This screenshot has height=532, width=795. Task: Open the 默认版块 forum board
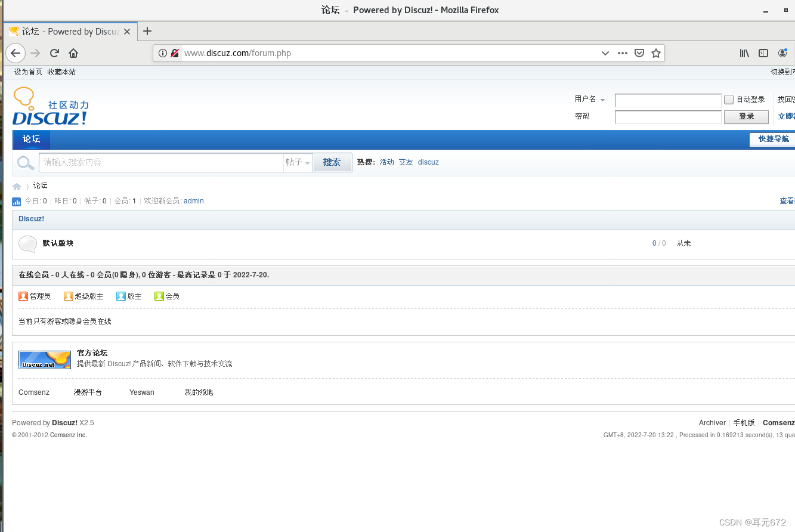click(x=58, y=243)
